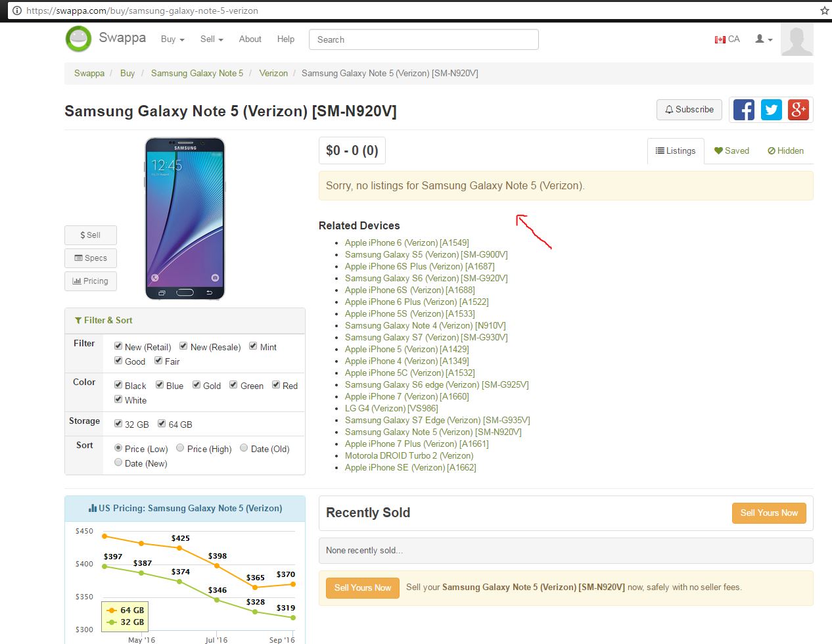Image resolution: width=832 pixels, height=644 pixels.
Task: Go to the About page
Action: (x=250, y=39)
